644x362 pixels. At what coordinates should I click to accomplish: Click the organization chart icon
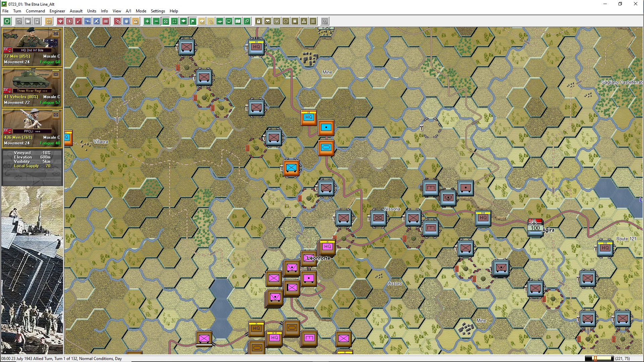[x=304, y=21]
